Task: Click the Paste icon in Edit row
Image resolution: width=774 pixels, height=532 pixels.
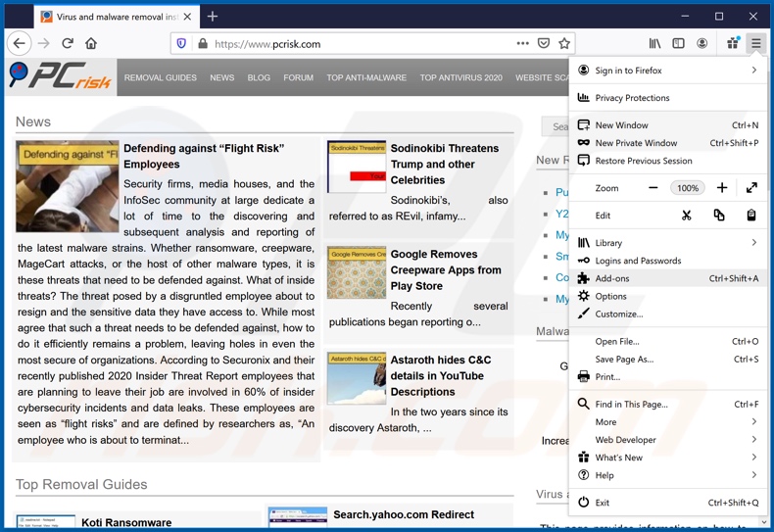Action: click(751, 216)
